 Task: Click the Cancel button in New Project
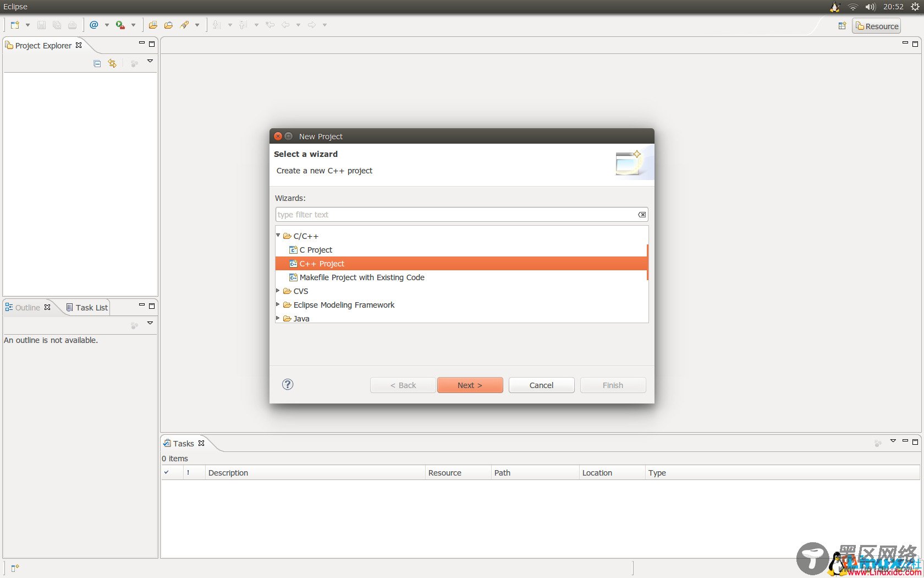coord(542,385)
